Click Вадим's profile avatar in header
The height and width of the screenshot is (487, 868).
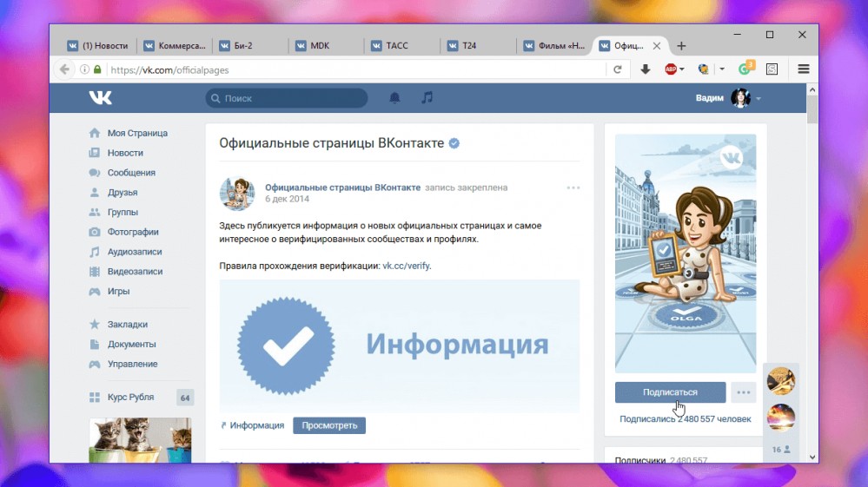[x=740, y=98]
